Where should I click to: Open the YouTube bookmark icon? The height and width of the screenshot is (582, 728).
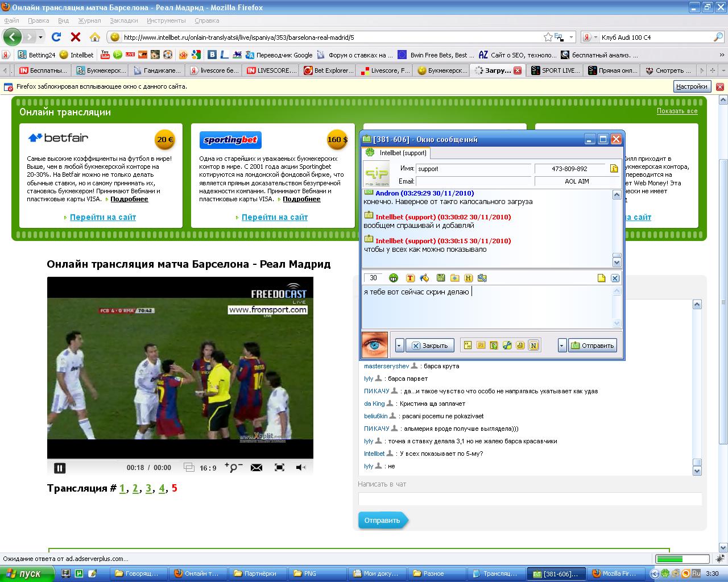pos(105,55)
